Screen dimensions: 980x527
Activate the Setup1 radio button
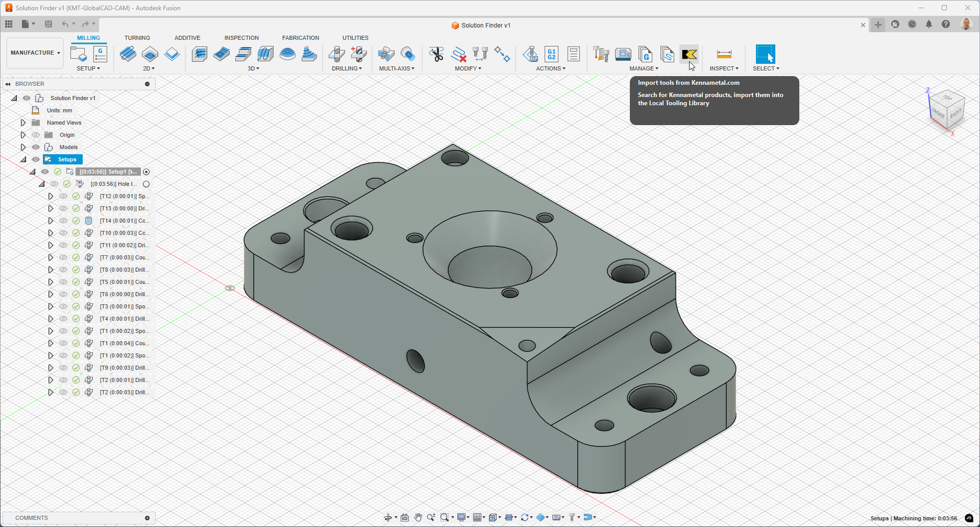click(x=146, y=172)
